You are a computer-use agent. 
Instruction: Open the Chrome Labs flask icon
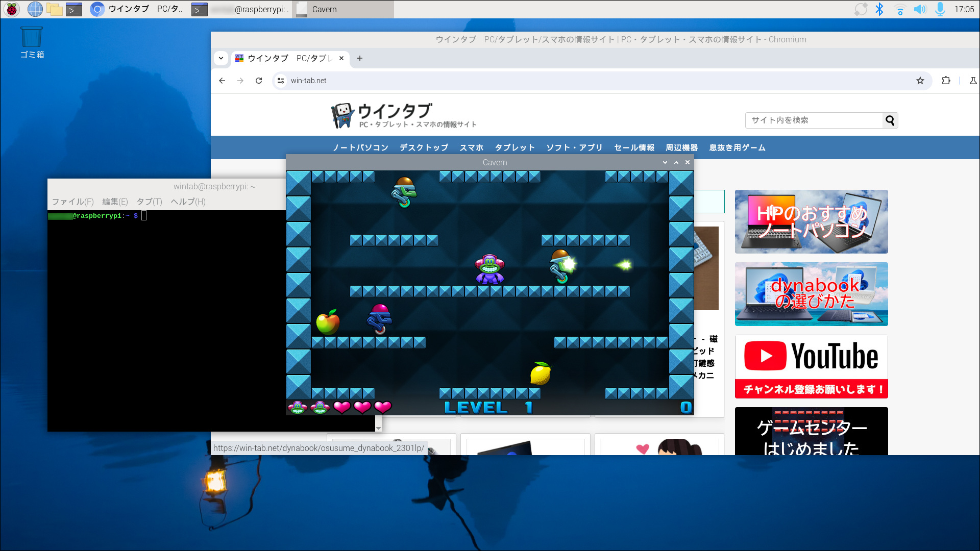tap(973, 81)
